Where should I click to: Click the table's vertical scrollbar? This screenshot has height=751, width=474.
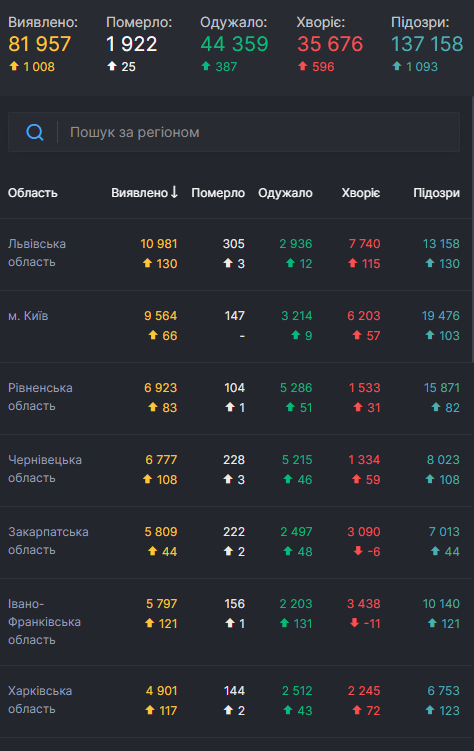pyautogui.click(x=473, y=230)
